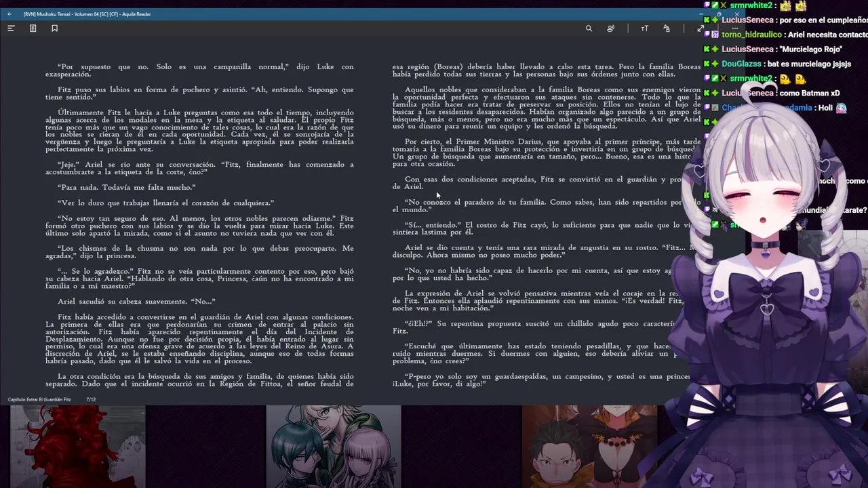Open the bookmarks icon in the toolbar
The image size is (868, 488).
coord(55,28)
